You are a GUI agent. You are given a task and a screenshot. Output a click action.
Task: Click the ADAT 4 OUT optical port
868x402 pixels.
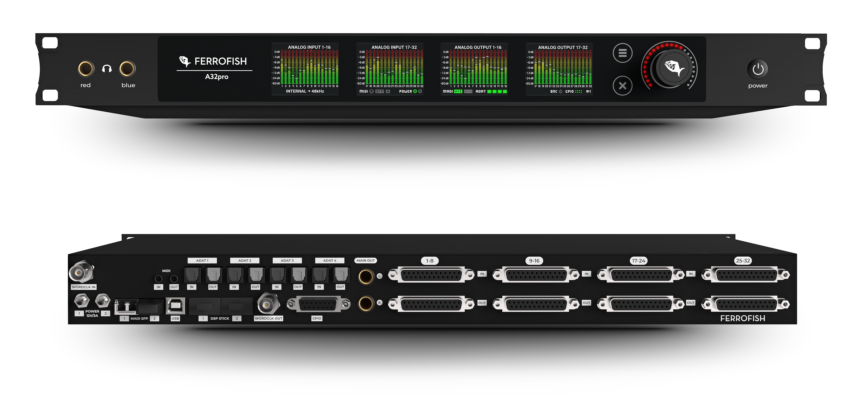point(341,275)
